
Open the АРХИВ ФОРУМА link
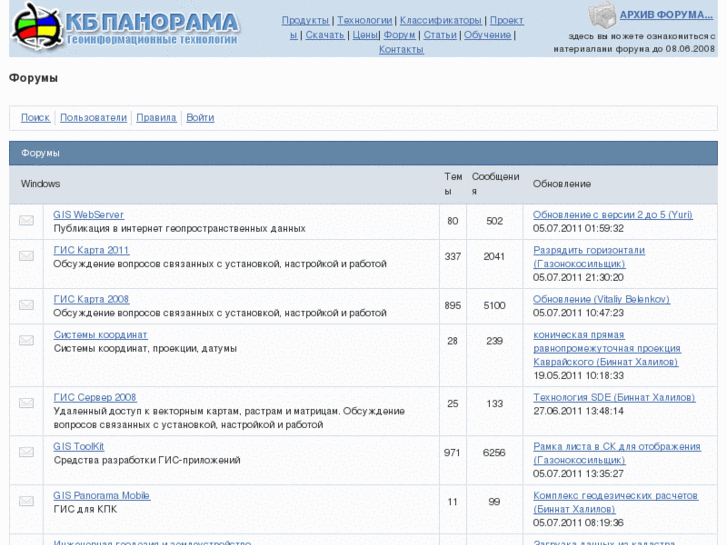click(666, 15)
